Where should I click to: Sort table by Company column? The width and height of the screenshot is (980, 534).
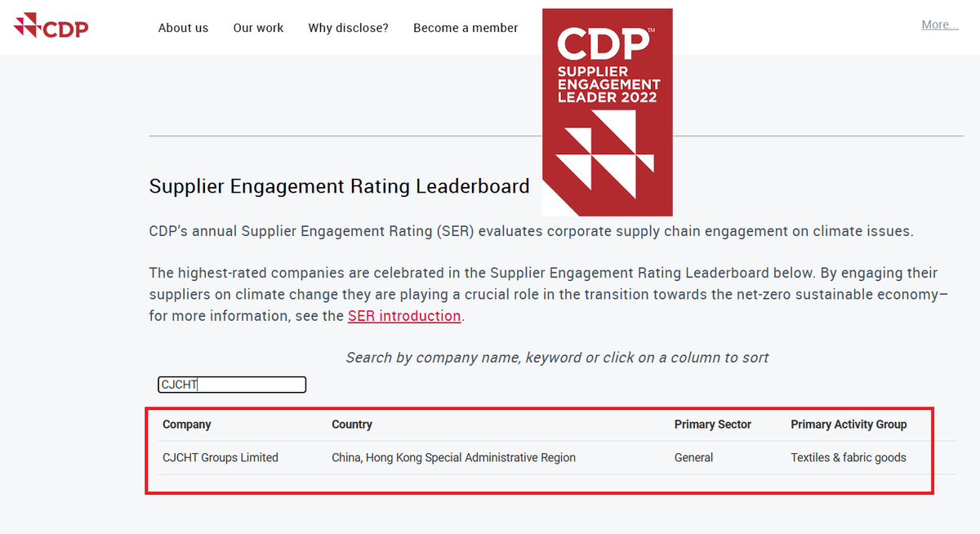(187, 425)
